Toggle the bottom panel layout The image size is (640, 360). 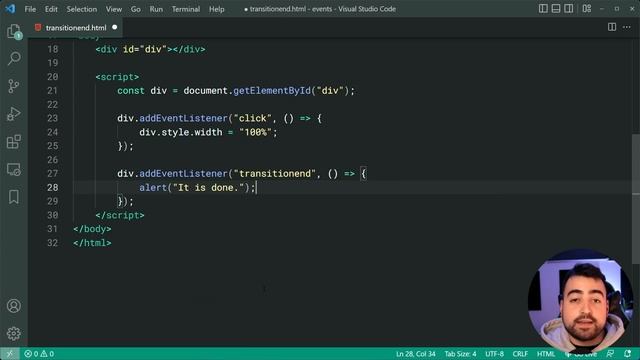pyautogui.click(x=556, y=9)
